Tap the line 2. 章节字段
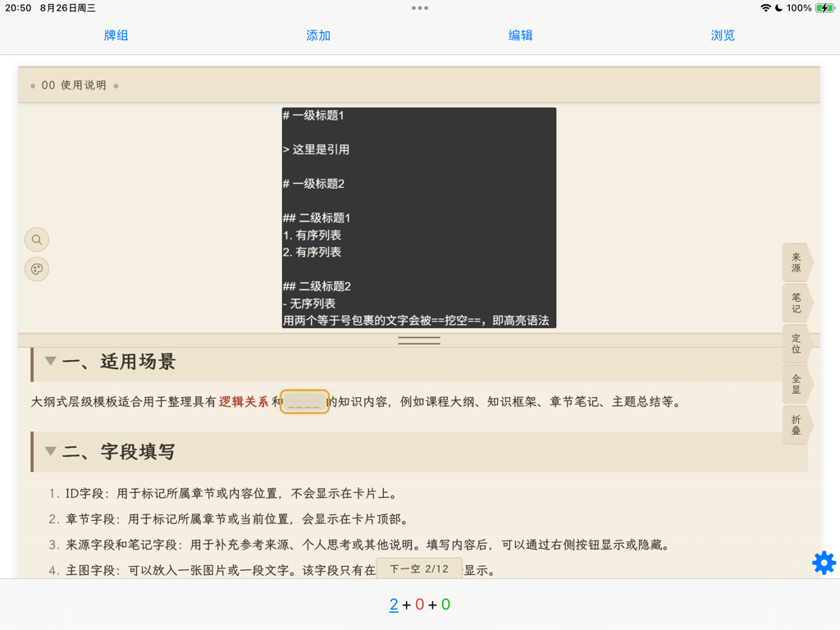This screenshot has width=840, height=630. [230, 519]
